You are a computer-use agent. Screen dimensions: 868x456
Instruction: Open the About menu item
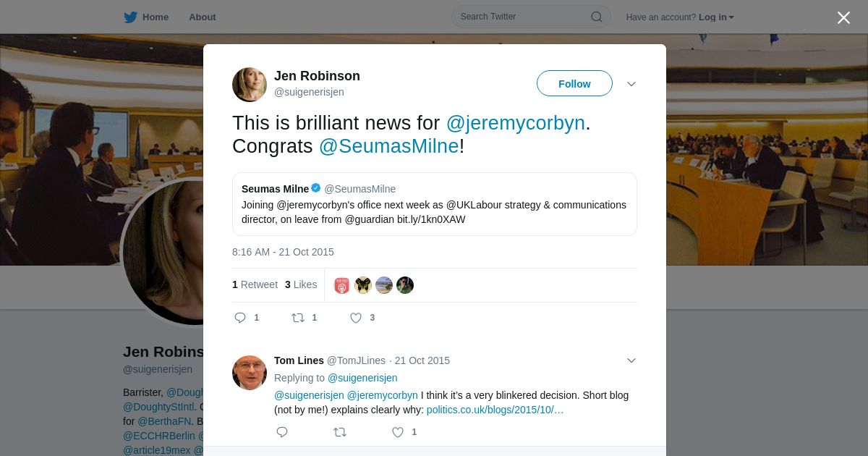(x=202, y=17)
